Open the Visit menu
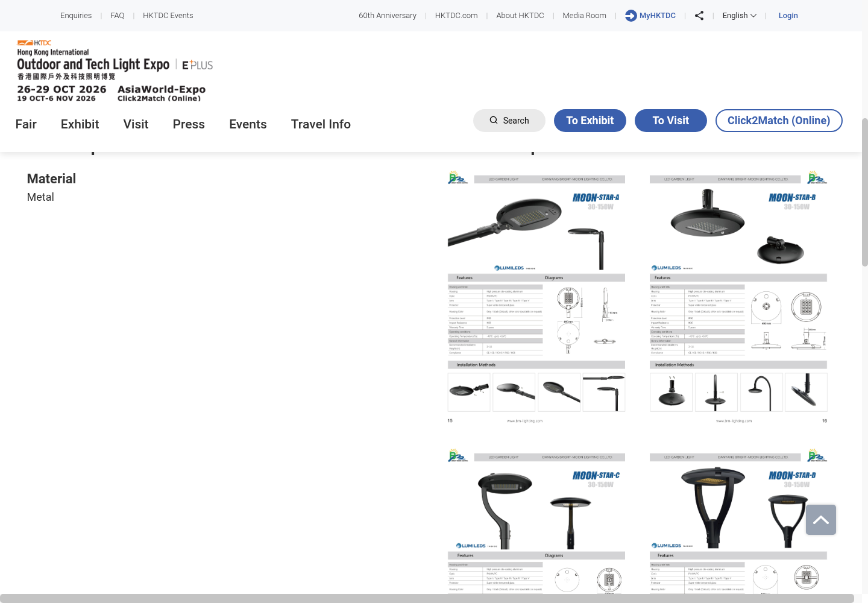Image resolution: width=868 pixels, height=603 pixels. click(x=136, y=124)
